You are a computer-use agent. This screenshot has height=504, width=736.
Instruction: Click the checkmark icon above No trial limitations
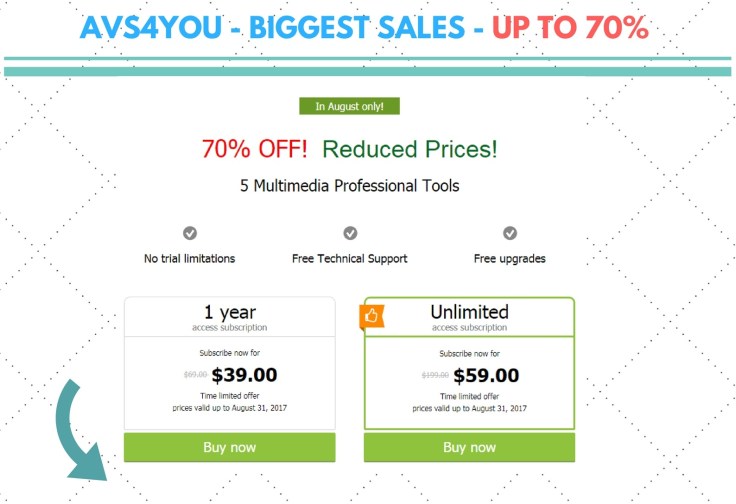tap(190, 233)
